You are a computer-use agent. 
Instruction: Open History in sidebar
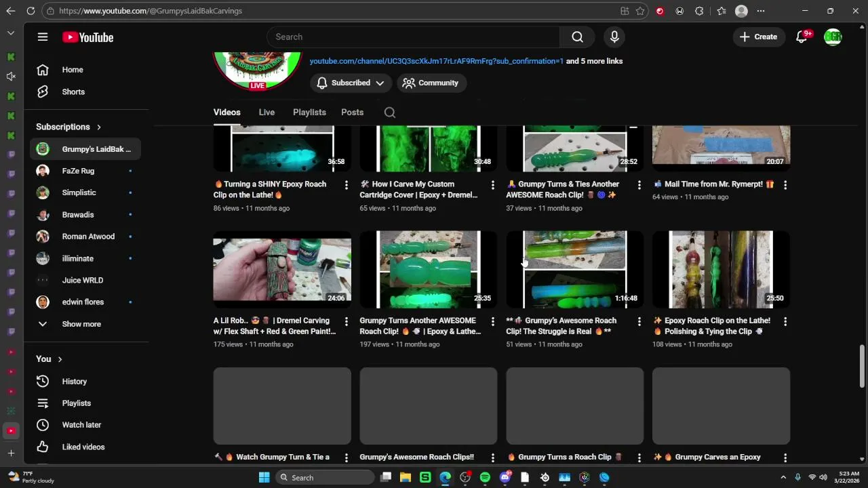coord(85,382)
